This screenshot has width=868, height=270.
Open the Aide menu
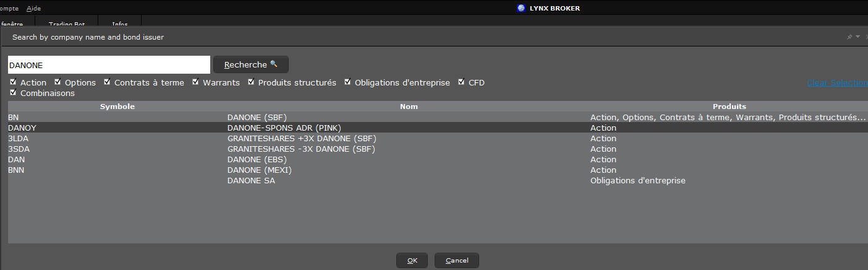[33, 8]
